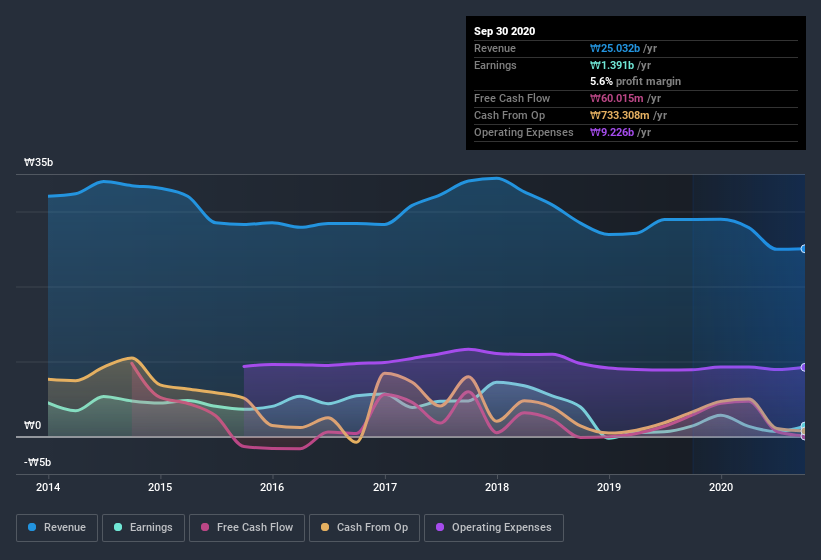The width and height of the screenshot is (821, 560).
Task: Toggle the Operating Expenses legend button
Action: pyautogui.click(x=494, y=528)
